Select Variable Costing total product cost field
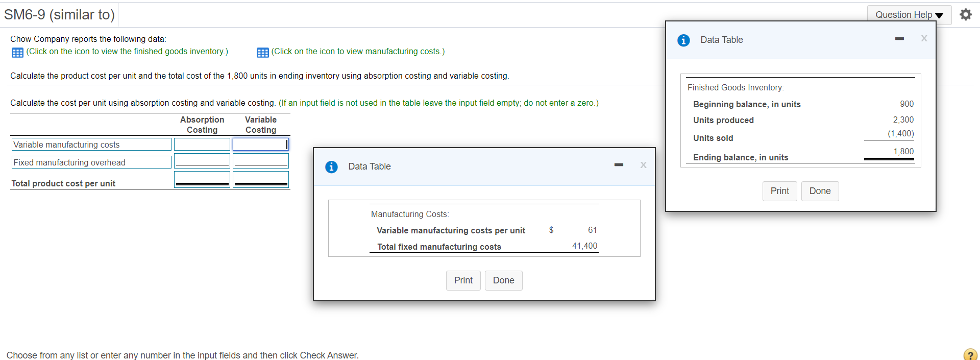 point(261,179)
